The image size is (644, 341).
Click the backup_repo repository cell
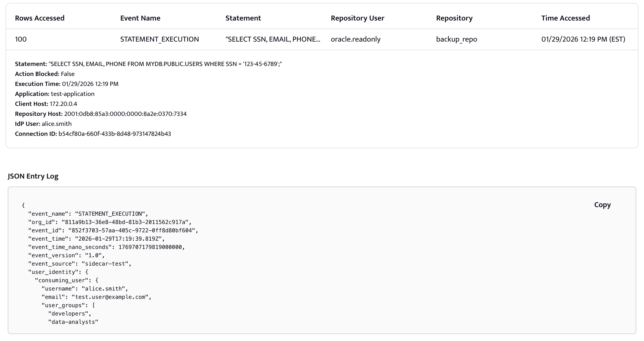[456, 39]
